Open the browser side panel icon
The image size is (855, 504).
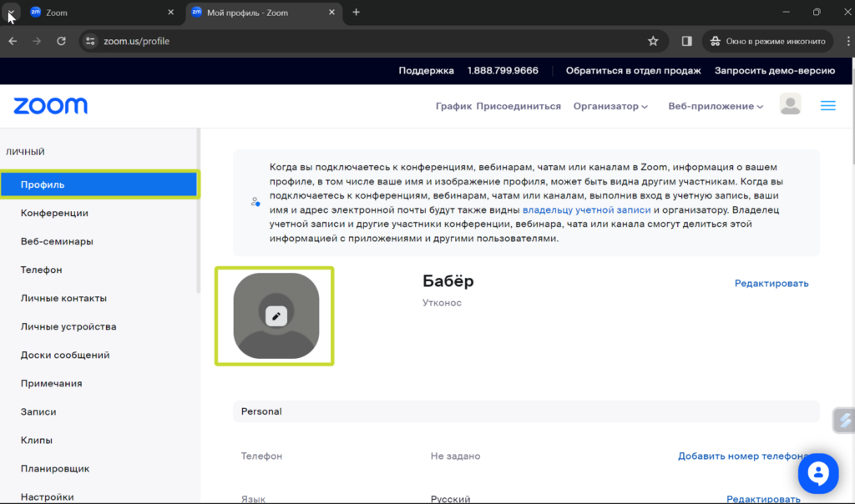click(x=686, y=41)
